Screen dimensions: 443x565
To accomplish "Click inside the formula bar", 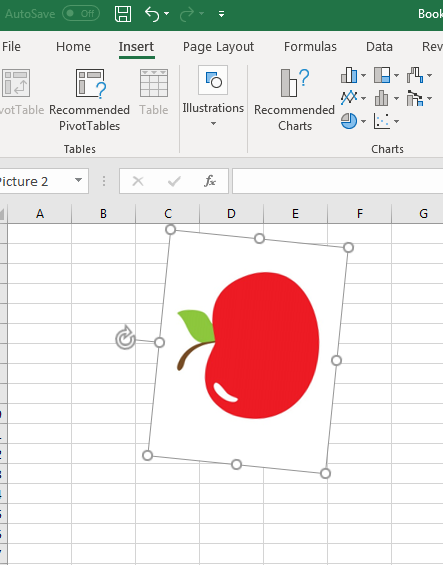I will tap(337, 181).
